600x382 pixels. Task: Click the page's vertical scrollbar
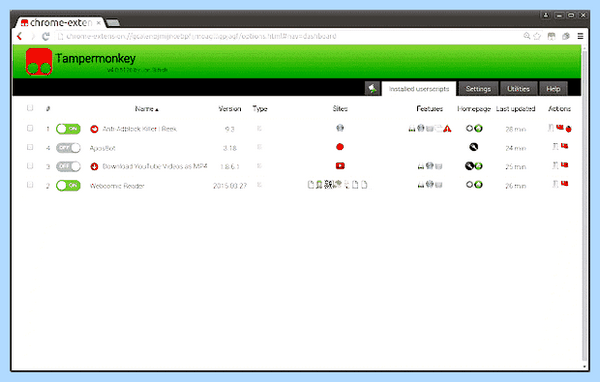[x=584, y=207]
